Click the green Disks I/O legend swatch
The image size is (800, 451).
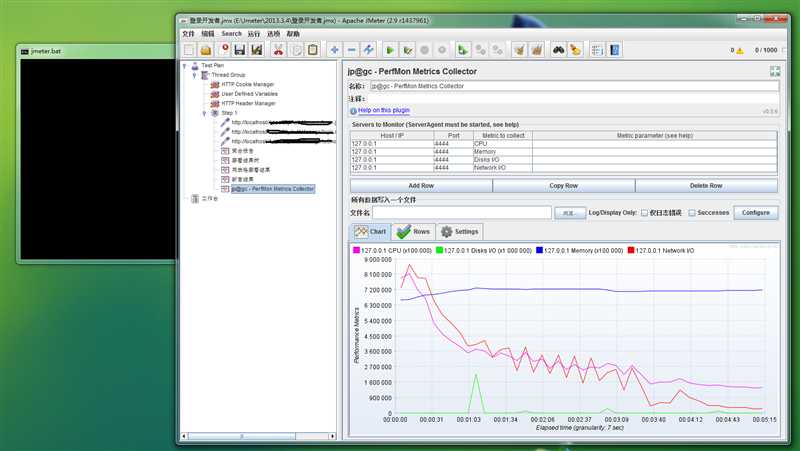coord(439,250)
